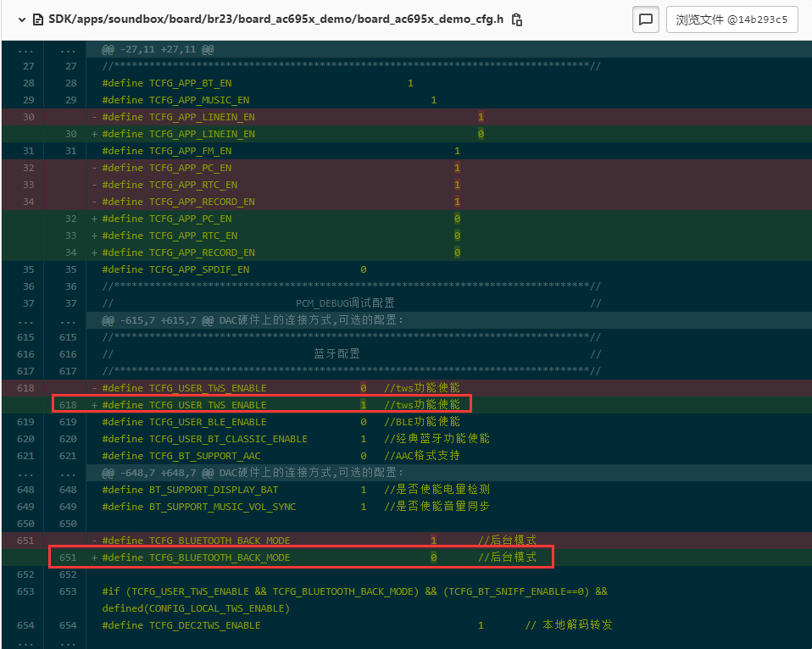This screenshot has width=812, height=649.
Task: Select the TCFG_USER_BLE_ENABLE define line
Action: pos(448,422)
